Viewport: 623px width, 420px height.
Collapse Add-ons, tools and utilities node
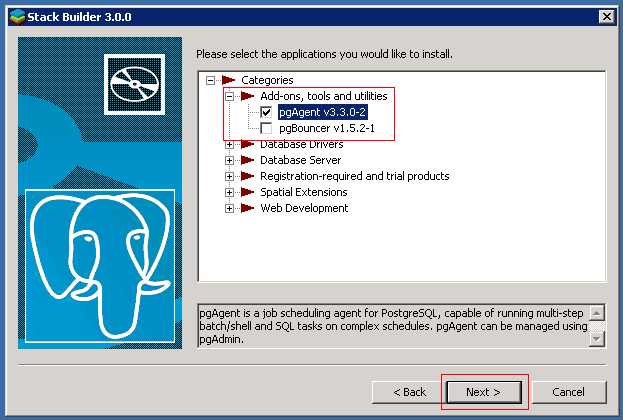[x=229, y=97]
